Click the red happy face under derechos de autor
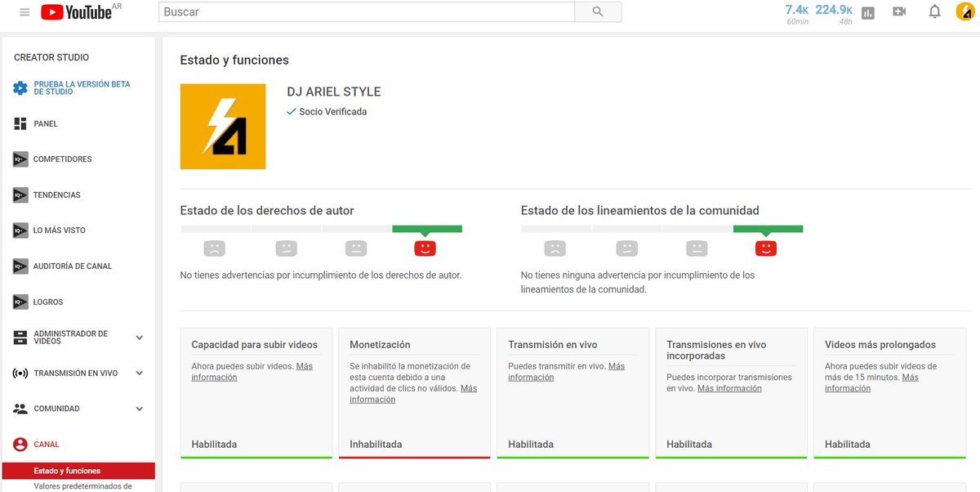The height and width of the screenshot is (492, 980). pyautogui.click(x=425, y=248)
